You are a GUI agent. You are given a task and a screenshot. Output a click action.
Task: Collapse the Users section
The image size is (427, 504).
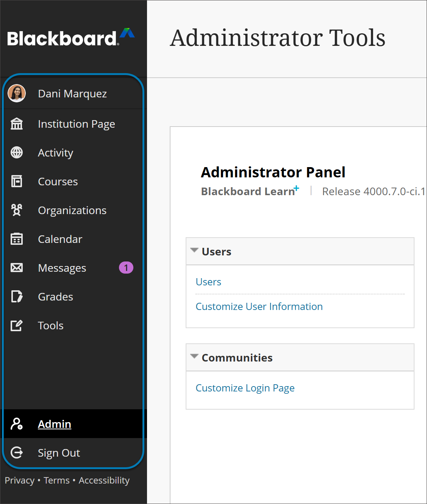tap(194, 250)
